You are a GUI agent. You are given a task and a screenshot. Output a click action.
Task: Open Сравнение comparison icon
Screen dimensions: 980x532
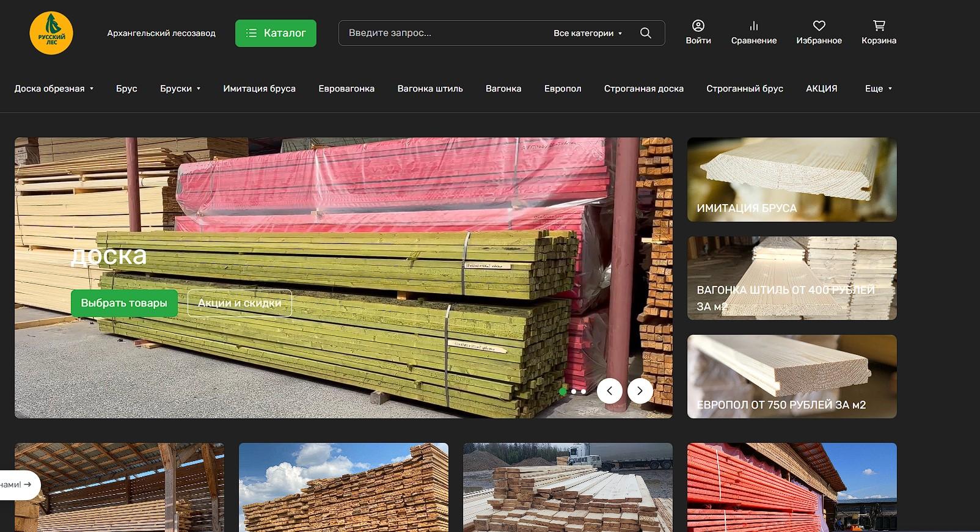click(x=754, y=32)
